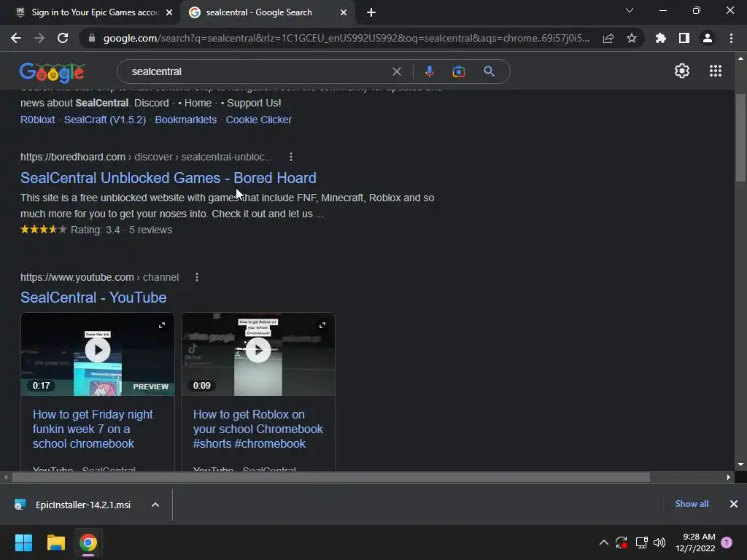Reload the current page
Viewport: 747px width, 560px height.
(x=63, y=38)
